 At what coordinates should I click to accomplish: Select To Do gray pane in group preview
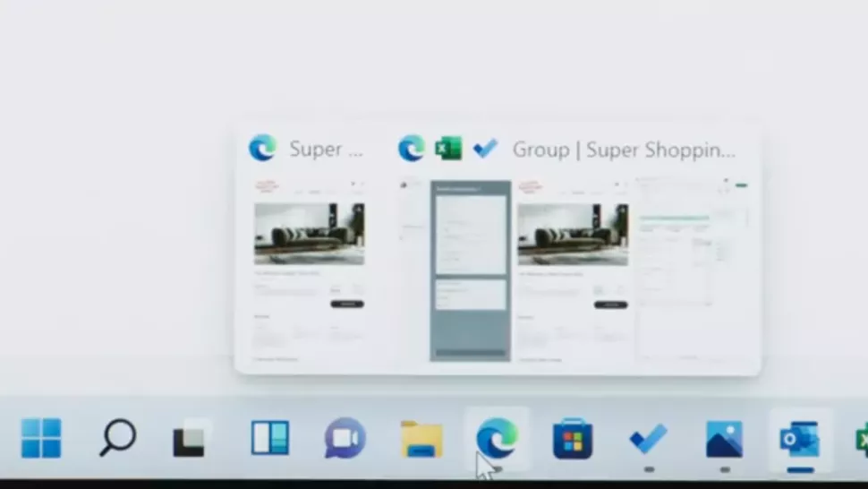(x=471, y=270)
